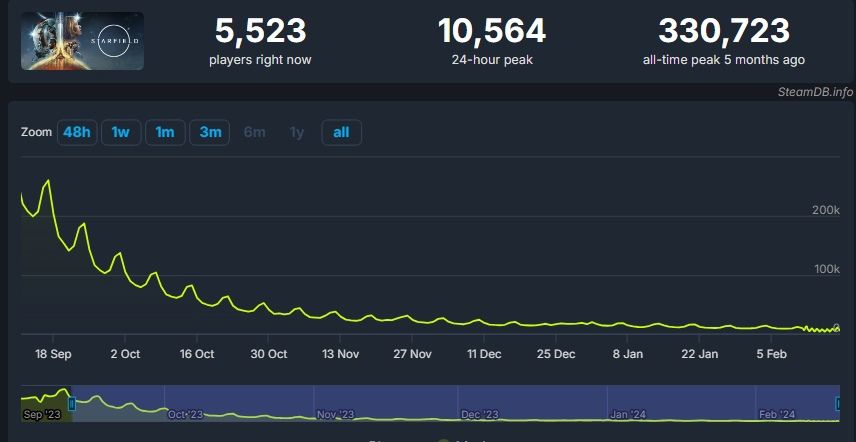Click the 16 Oct axis label
This screenshot has width=856, height=442.
[x=197, y=354]
